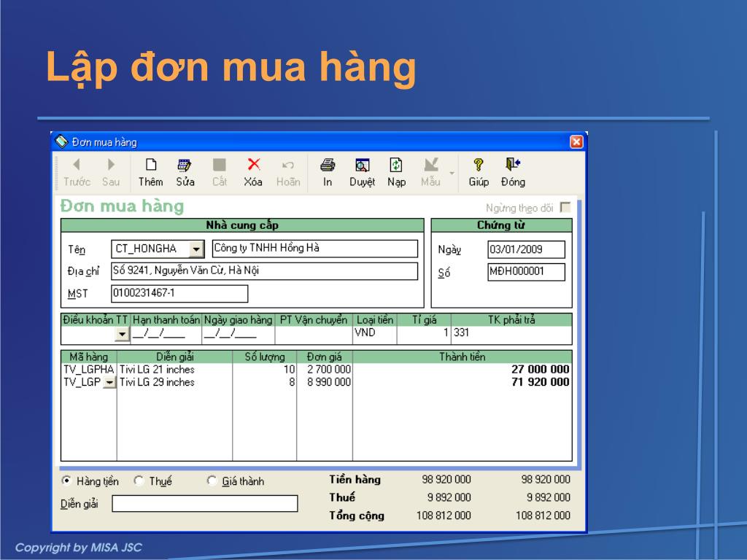Click the empty PT Vận chuyển cell
The width and height of the screenshot is (747, 560).
coord(314,334)
